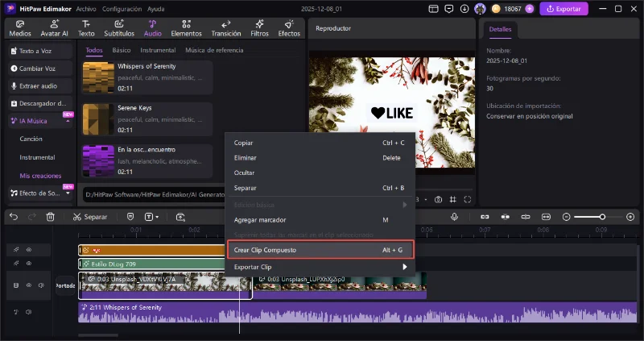This screenshot has width=644, height=341.
Task: Mute the Whispers of Serenity audio track
Action: coord(29,312)
